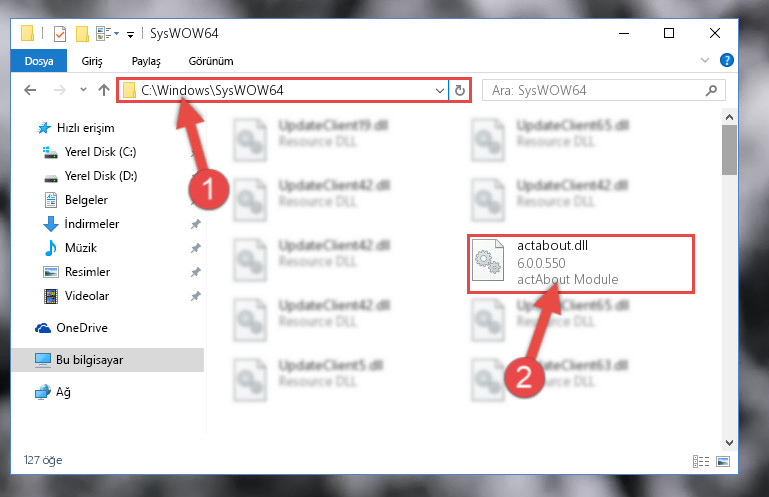Open the Paylaş ribbon tab
This screenshot has height=497, width=769.
click(146, 61)
